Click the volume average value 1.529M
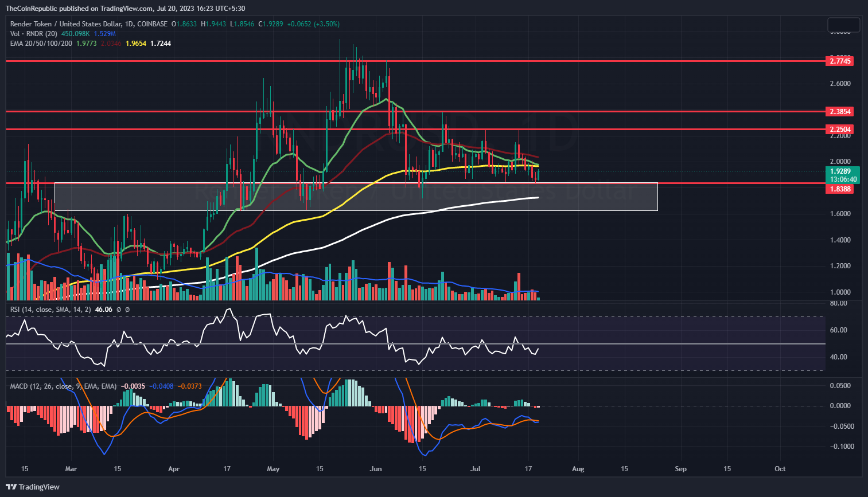 tap(105, 34)
